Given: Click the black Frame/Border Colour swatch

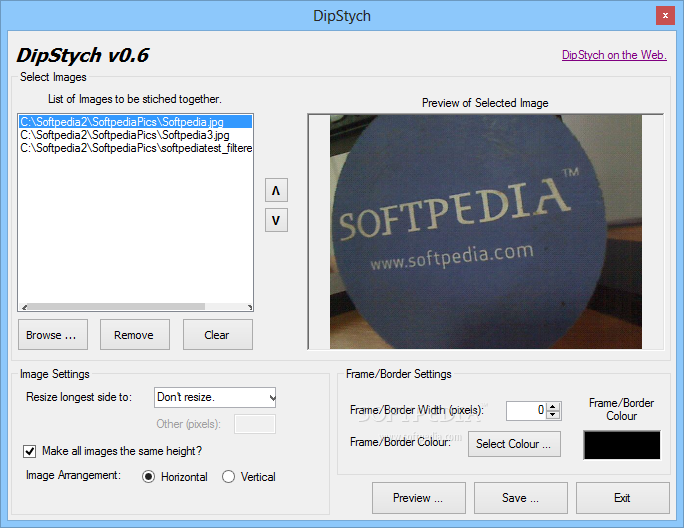Looking at the screenshot, I should 622,445.
